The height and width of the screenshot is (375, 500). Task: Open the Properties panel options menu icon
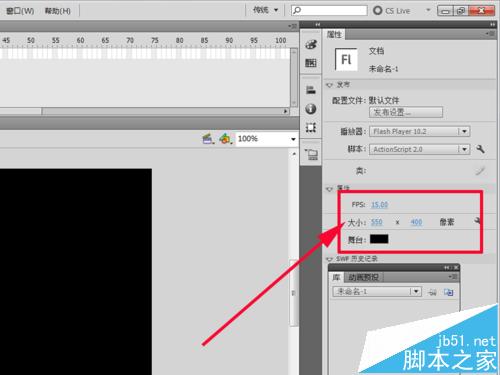pos(491,34)
